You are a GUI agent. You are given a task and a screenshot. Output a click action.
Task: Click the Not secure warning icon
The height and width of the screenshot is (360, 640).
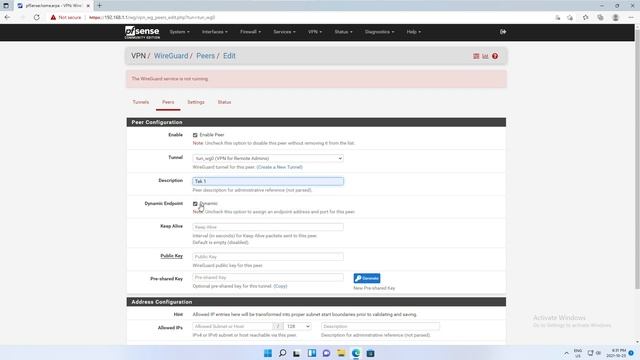[53, 18]
